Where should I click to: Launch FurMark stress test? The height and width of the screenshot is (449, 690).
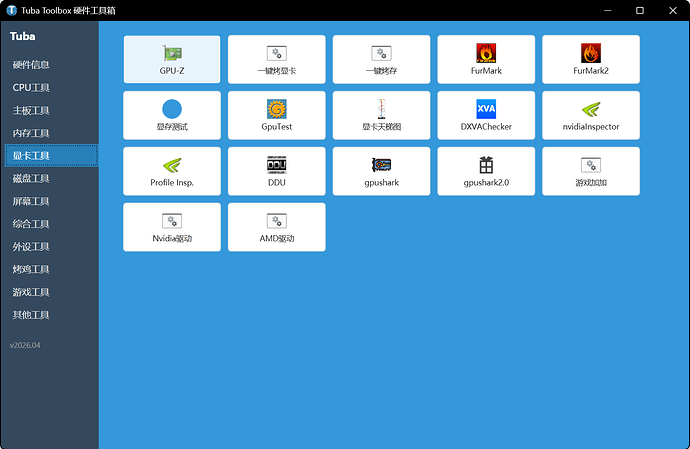pyautogui.click(x=486, y=59)
